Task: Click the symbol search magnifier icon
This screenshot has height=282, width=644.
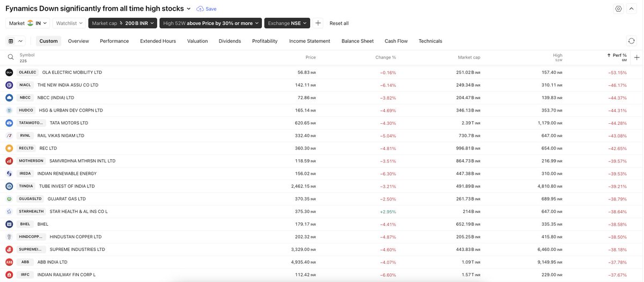Action: point(10,57)
